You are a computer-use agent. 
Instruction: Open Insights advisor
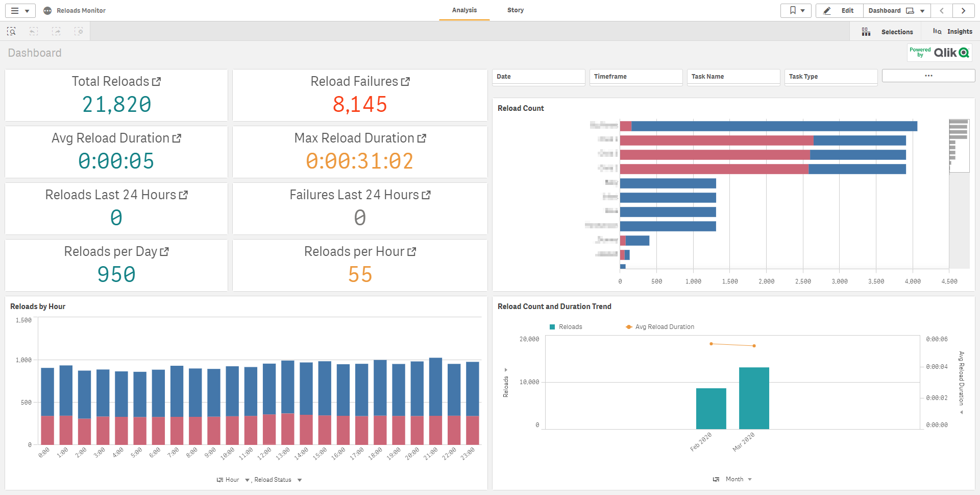pyautogui.click(x=952, y=32)
